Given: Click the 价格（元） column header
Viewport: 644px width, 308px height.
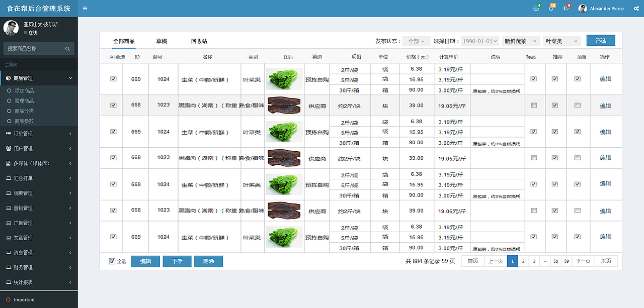Looking at the screenshot, I should (418, 57).
